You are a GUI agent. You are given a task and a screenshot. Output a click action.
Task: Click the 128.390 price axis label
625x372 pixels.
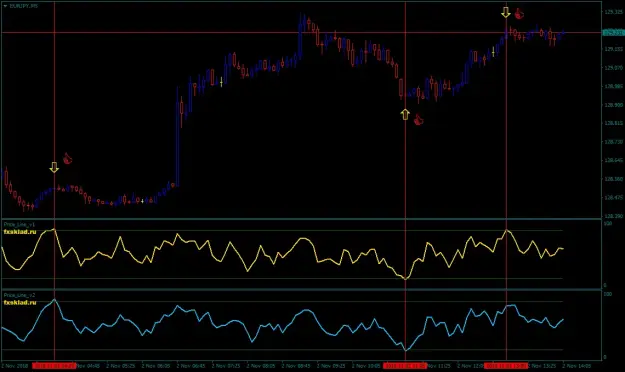(613, 216)
